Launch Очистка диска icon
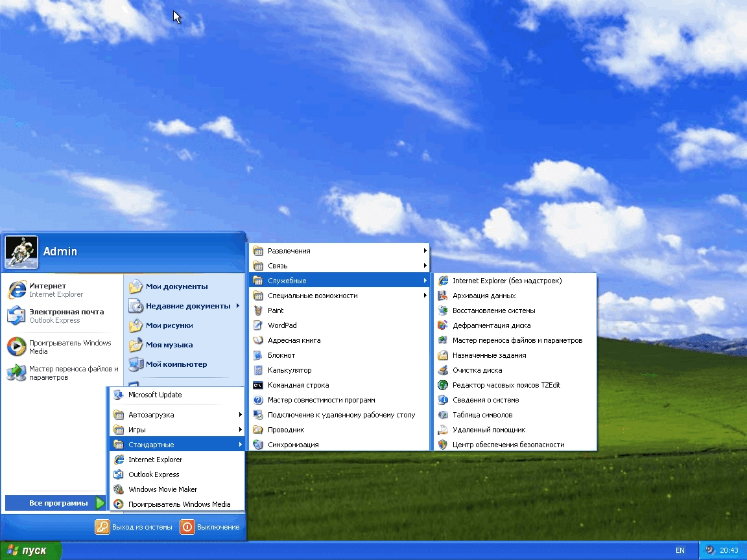This screenshot has height=560, width=747. tap(443, 370)
